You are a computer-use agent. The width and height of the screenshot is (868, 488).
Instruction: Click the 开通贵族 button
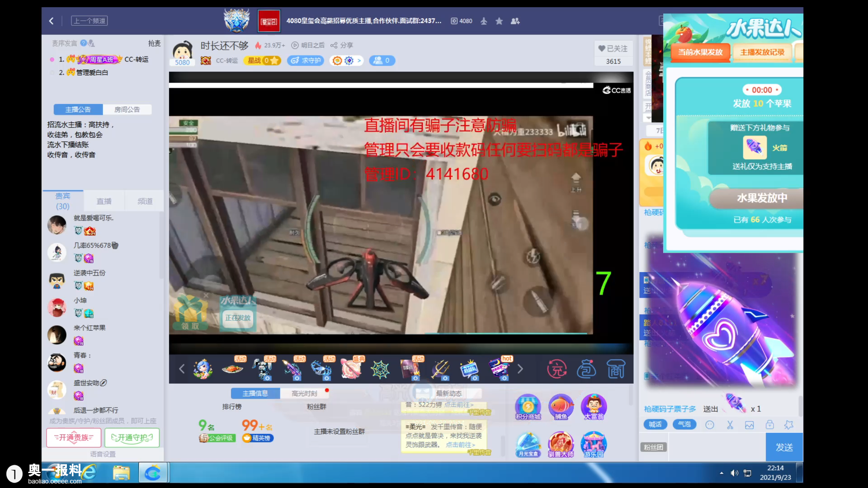[74, 437]
